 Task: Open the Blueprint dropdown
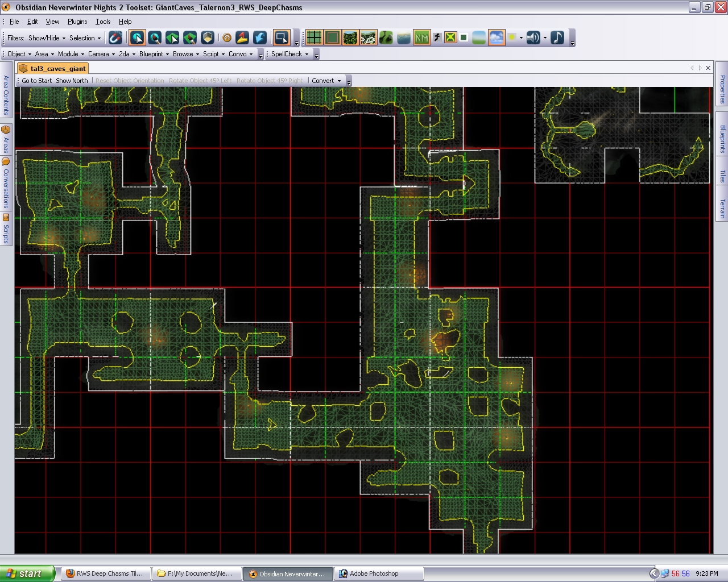(x=154, y=54)
